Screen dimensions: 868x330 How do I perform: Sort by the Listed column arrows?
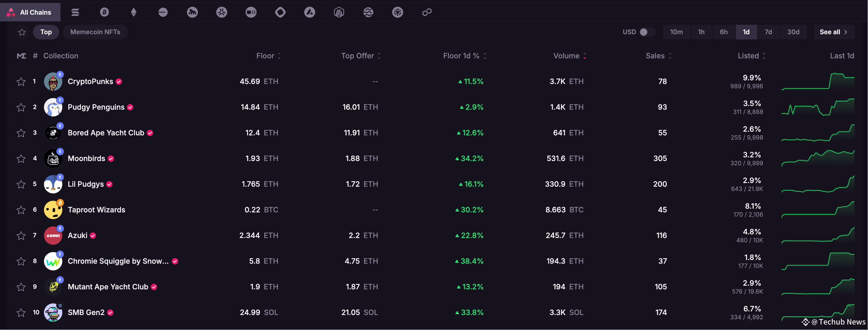(x=764, y=56)
